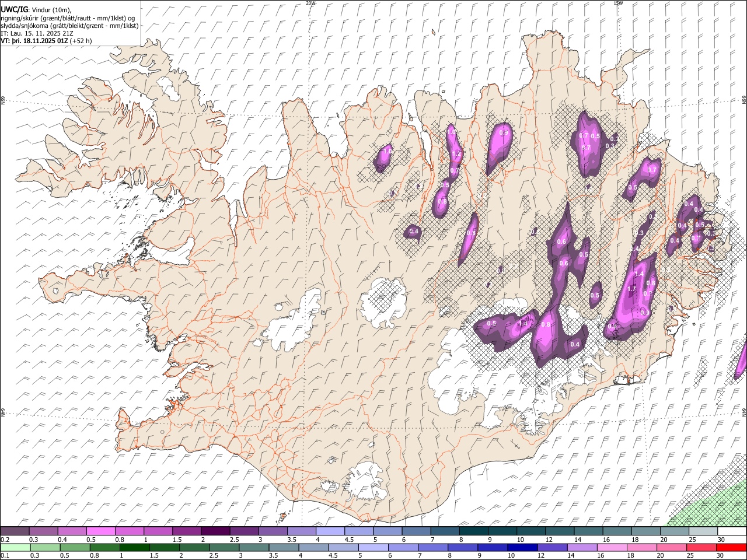Select lower legend swatch between 0.3 and 0.5
The width and height of the screenshot is (747, 560).
click(45, 547)
